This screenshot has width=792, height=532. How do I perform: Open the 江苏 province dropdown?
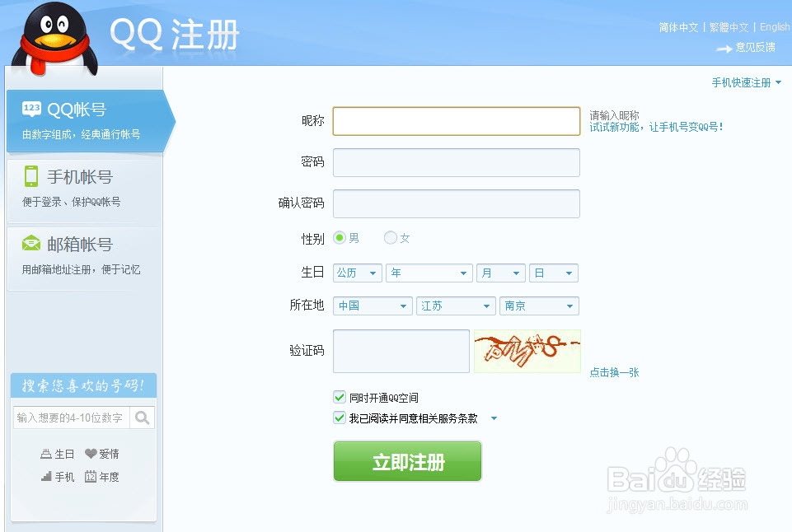pos(456,306)
